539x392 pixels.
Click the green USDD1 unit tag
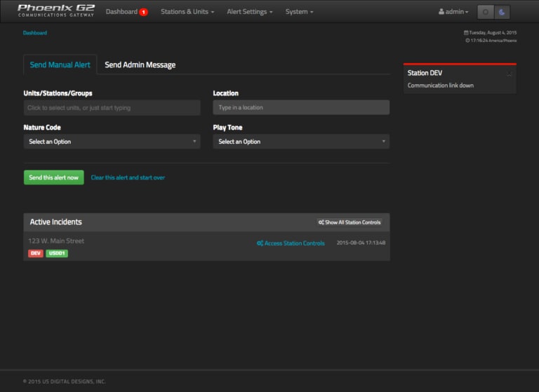click(57, 253)
